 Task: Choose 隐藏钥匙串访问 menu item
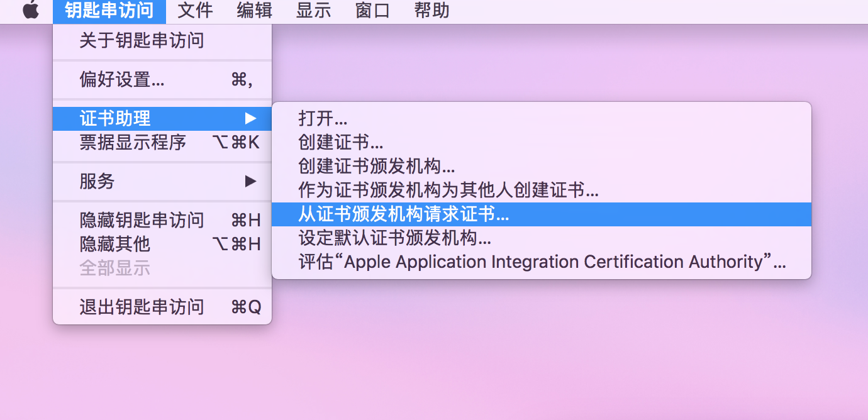[162, 220]
